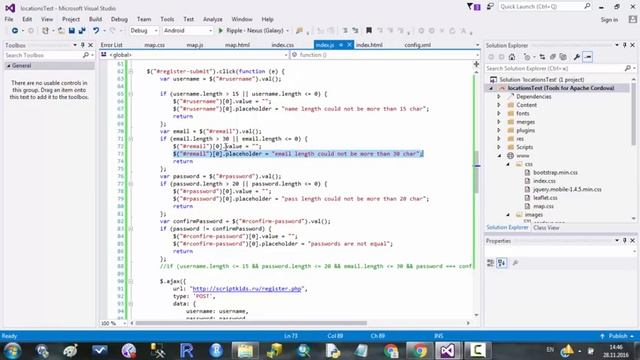Click the New Project toolbar icon

45,31
